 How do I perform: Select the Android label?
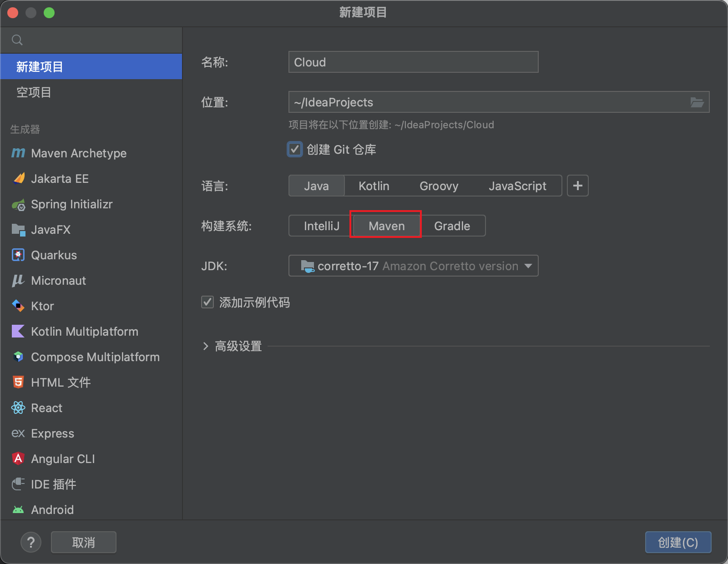point(53,510)
